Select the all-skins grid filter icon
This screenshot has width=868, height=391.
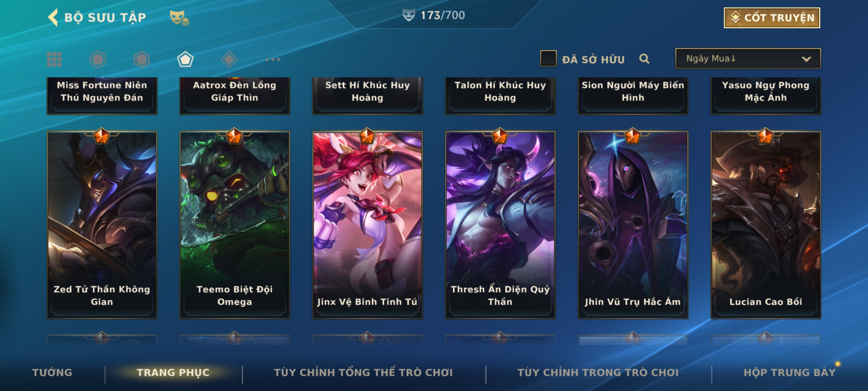[54, 59]
